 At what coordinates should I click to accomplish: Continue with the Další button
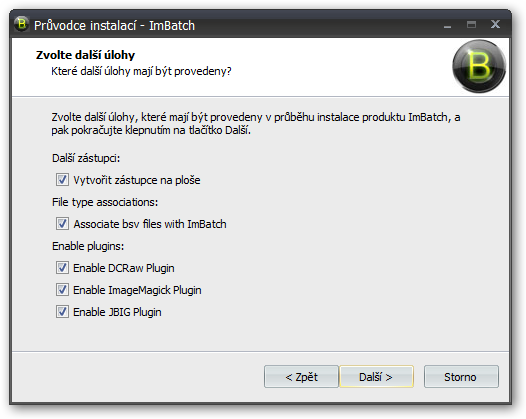(x=376, y=377)
